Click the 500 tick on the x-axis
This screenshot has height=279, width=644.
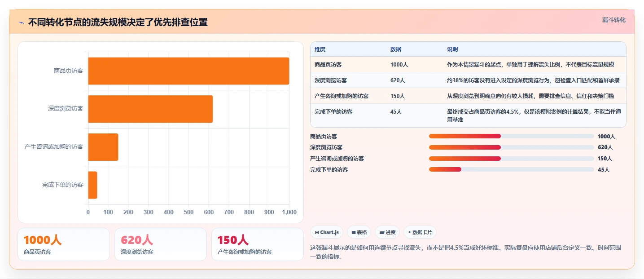[x=188, y=212]
